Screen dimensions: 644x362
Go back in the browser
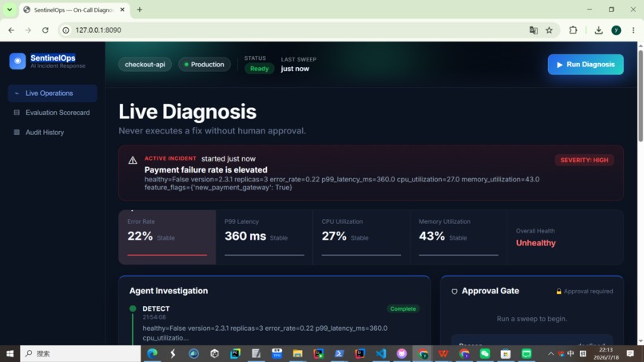point(11,30)
